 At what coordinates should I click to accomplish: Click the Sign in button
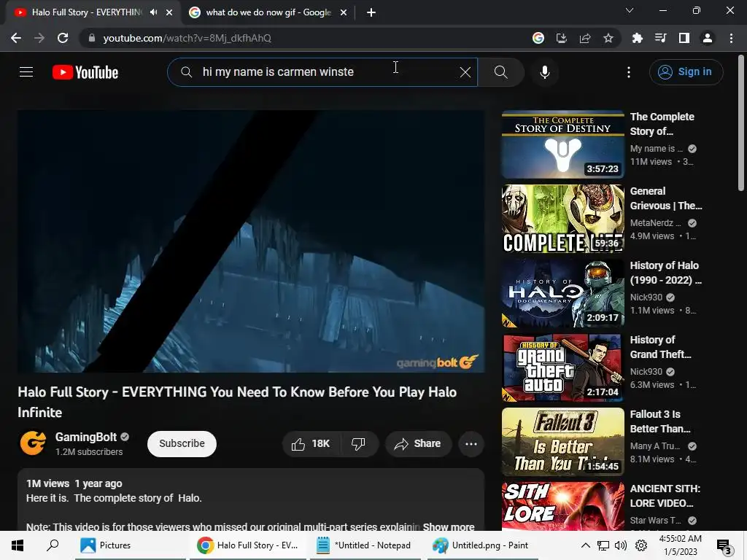click(x=686, y=72)
